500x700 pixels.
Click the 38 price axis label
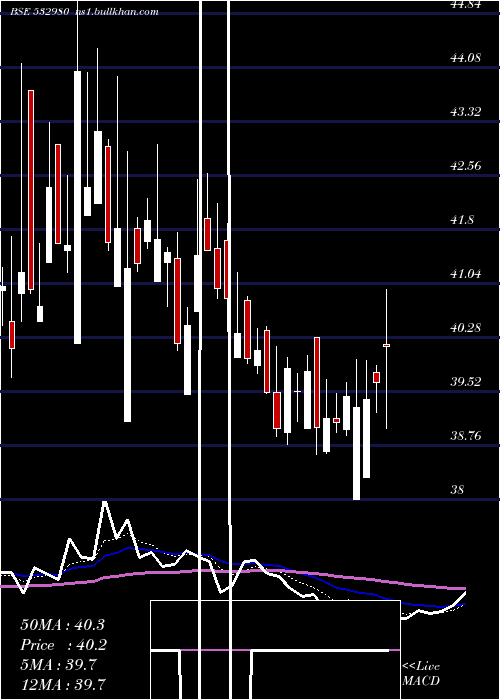(458, 490)
